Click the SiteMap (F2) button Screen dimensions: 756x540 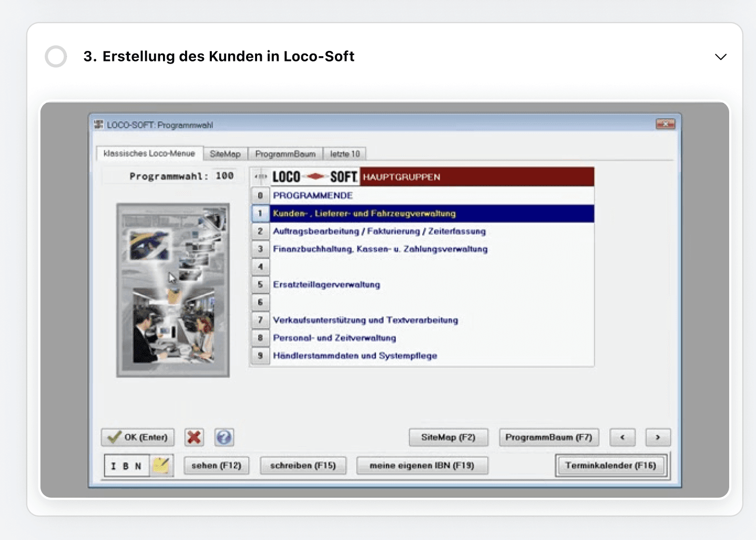(448, 437)
